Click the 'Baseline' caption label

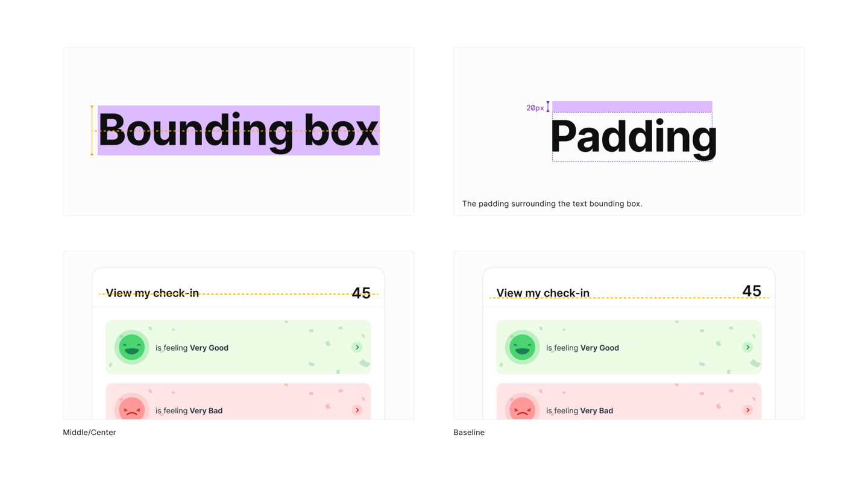[469, 433]
